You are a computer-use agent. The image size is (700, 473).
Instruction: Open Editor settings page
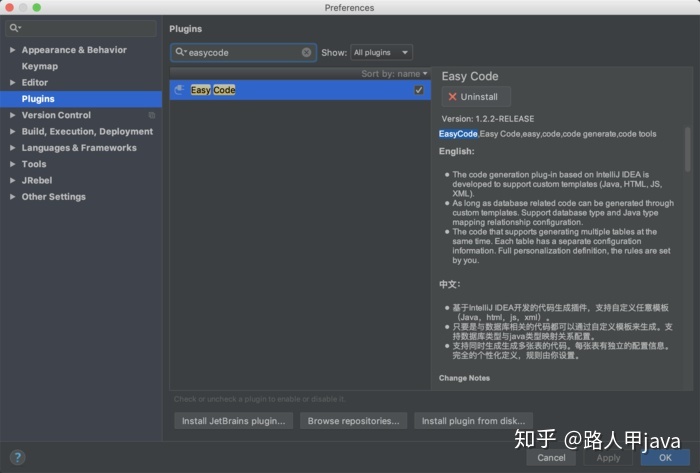click(35, 83)
